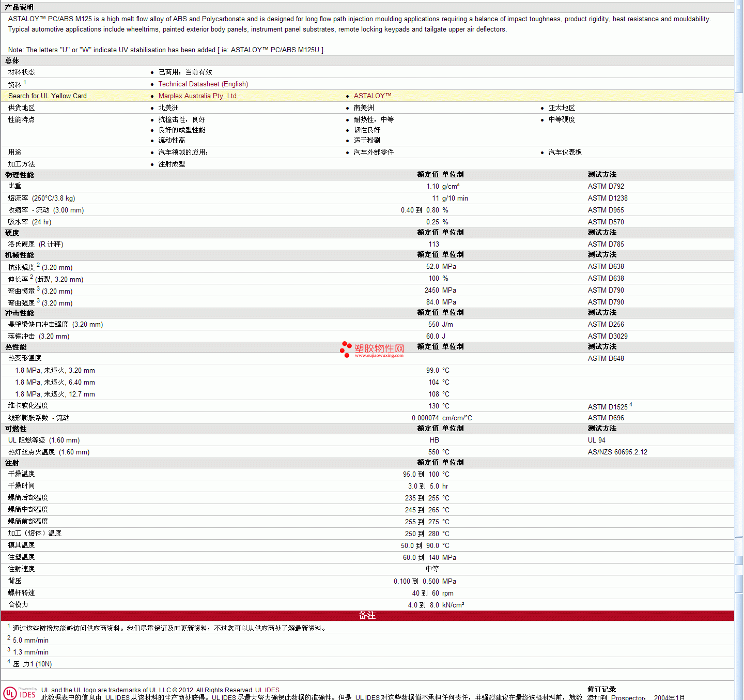
Task: Click the 注射成型 processing method
Action: [172, 164]
